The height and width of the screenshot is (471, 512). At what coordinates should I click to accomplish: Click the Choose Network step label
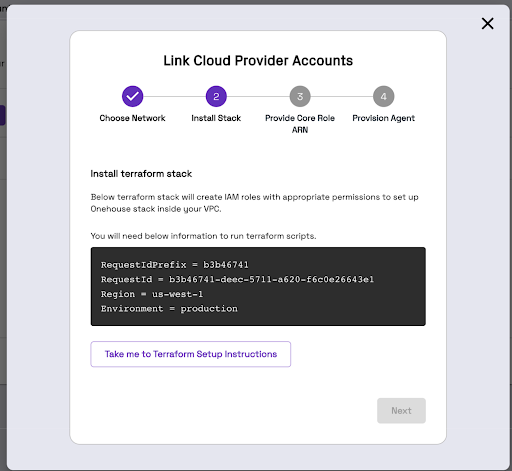(x=132, y=118)
